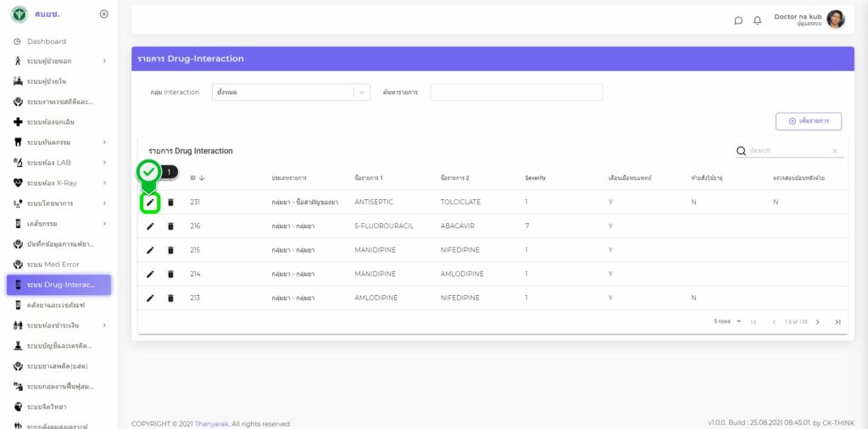Click the ค้นหารายการ search input field

coord(516,92)
